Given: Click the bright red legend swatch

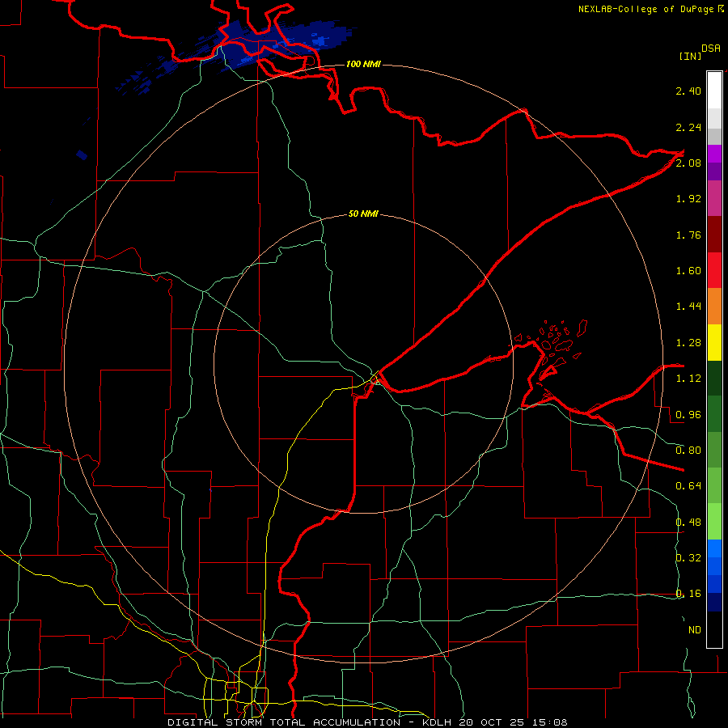Looking at the screenshot, I should tap(714, 270).
